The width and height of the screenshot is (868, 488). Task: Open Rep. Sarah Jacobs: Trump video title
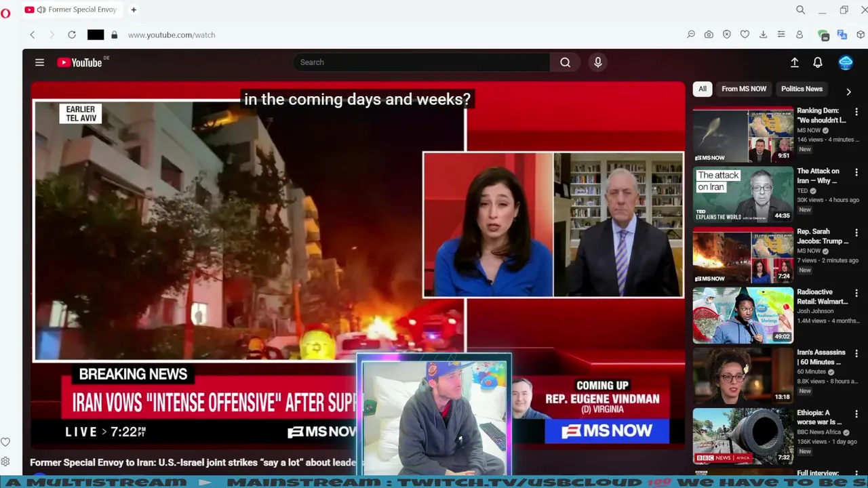823,237
